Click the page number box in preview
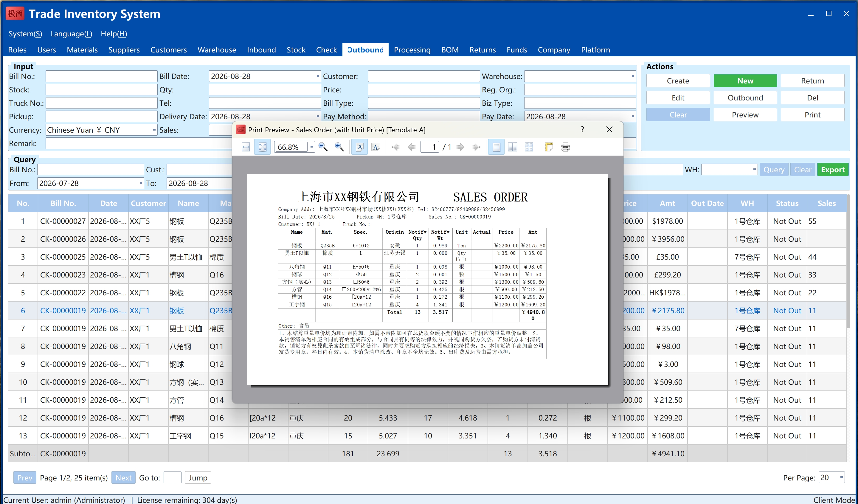858x504 pixels. tap(430, 147)
